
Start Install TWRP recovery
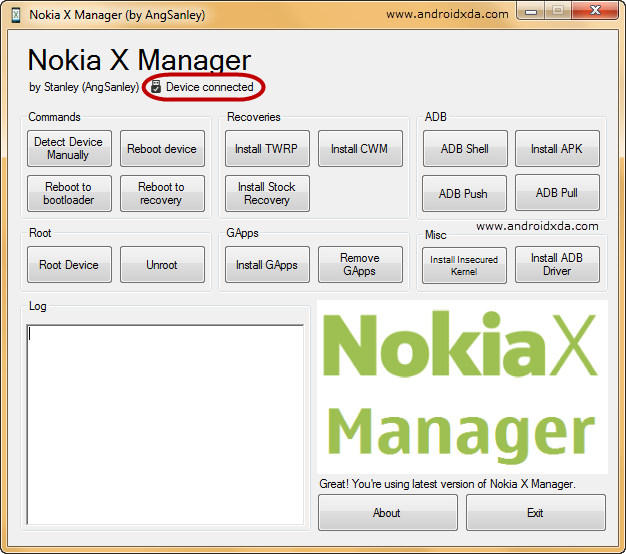[x=267, y=148]
